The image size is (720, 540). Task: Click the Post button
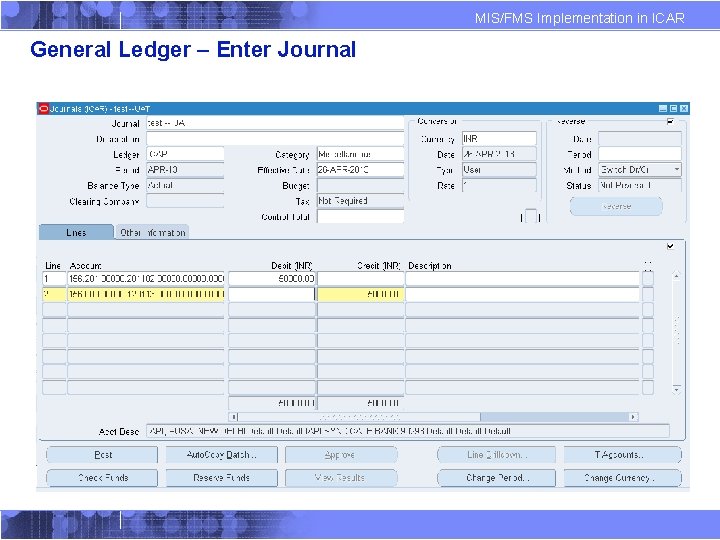click(102, 455)
